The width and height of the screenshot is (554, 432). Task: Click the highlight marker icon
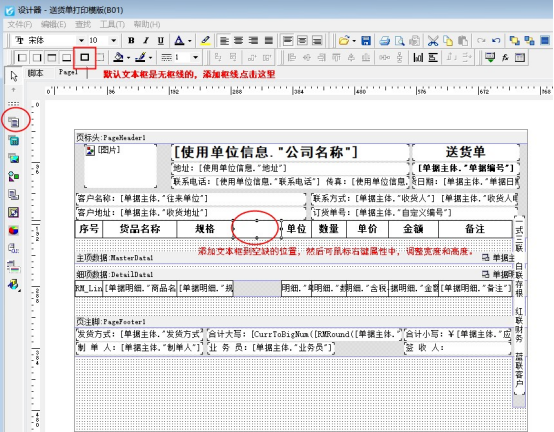(x=205, y=41)
